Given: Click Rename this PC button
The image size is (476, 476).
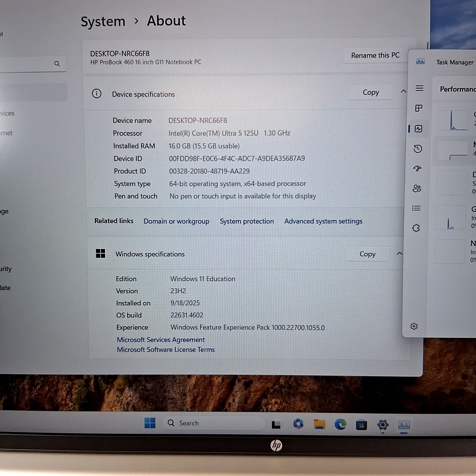Looking at the screenshot, I should pos(375,56).
